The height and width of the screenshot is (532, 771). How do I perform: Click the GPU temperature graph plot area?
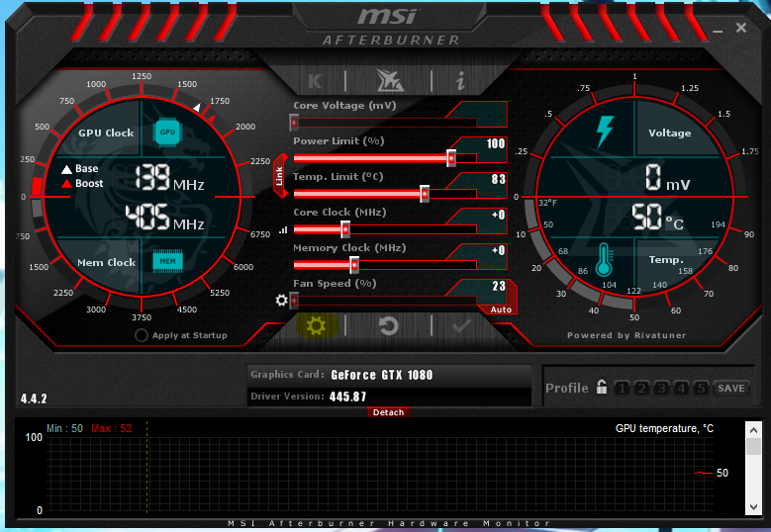380,474
